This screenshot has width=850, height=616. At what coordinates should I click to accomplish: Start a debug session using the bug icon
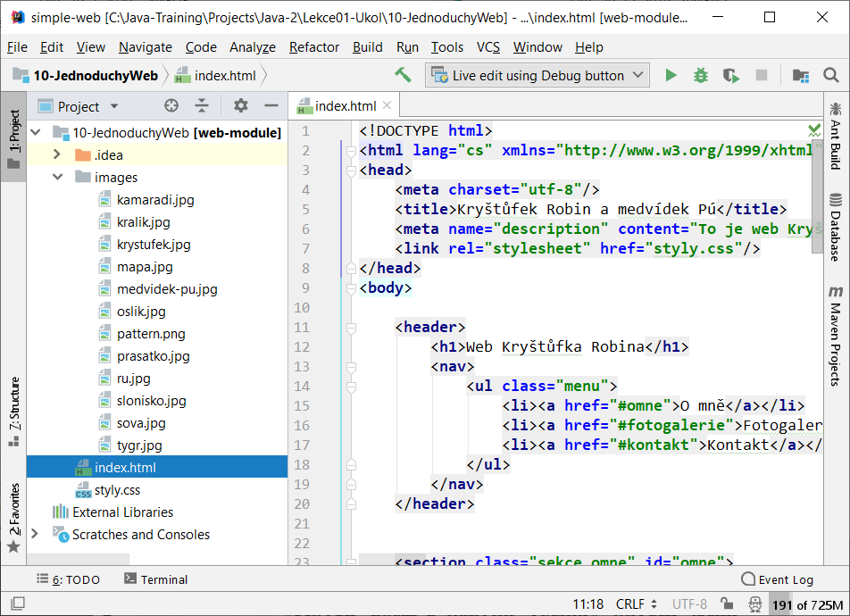[700, 75]
